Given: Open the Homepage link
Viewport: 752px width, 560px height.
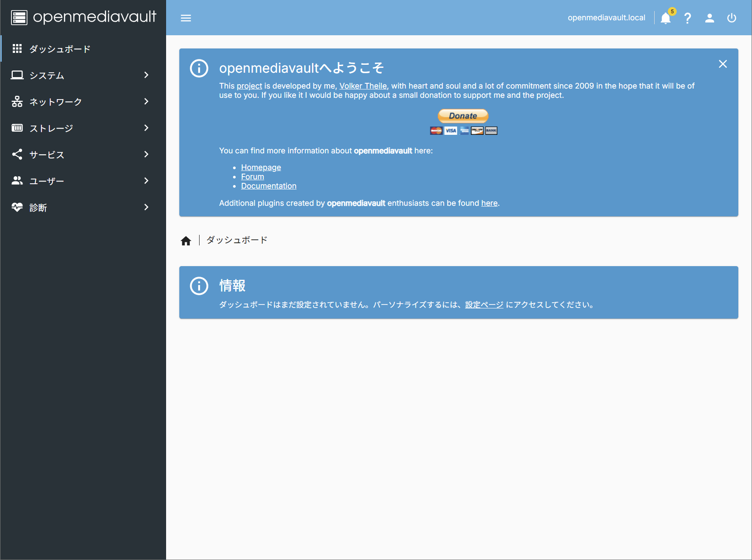Looking at the screenshot, I should 261,167.
